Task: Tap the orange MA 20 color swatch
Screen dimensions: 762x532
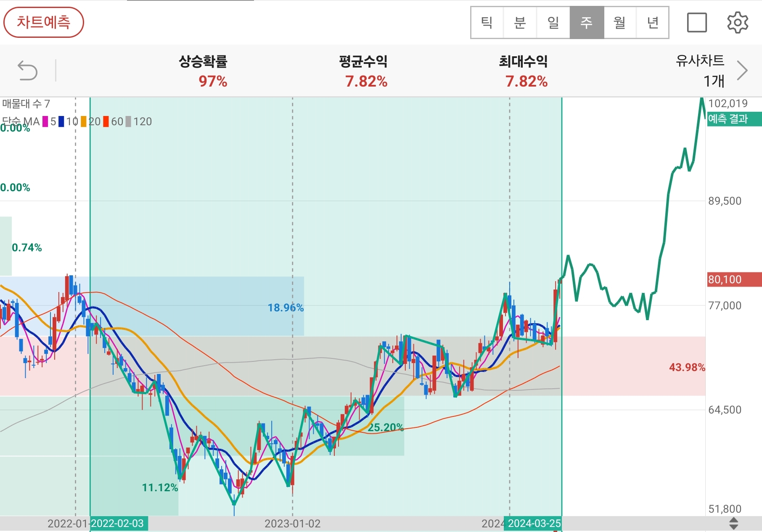Action: 84,122
